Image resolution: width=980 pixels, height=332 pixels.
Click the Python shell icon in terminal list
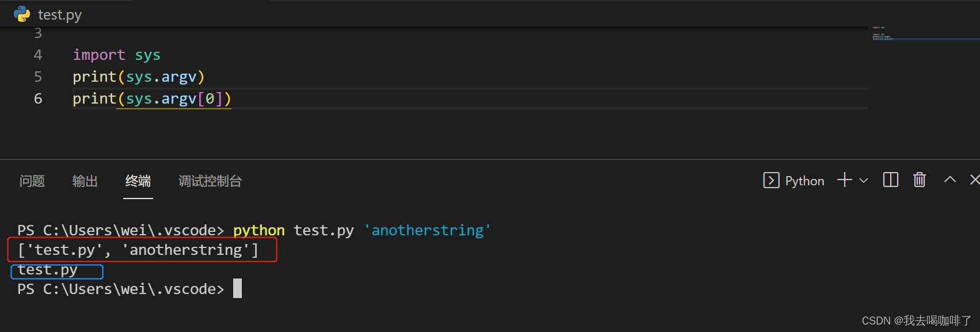point(772,180)
